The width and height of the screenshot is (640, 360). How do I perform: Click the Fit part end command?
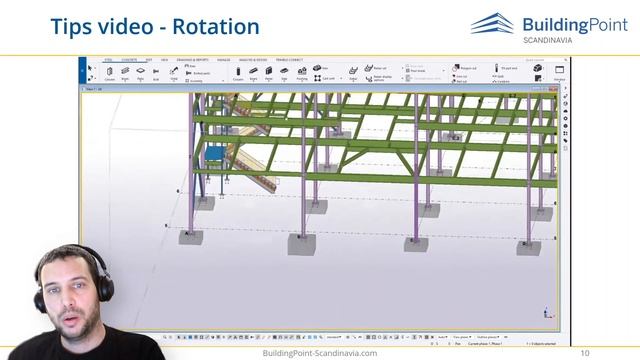point(506,68)
